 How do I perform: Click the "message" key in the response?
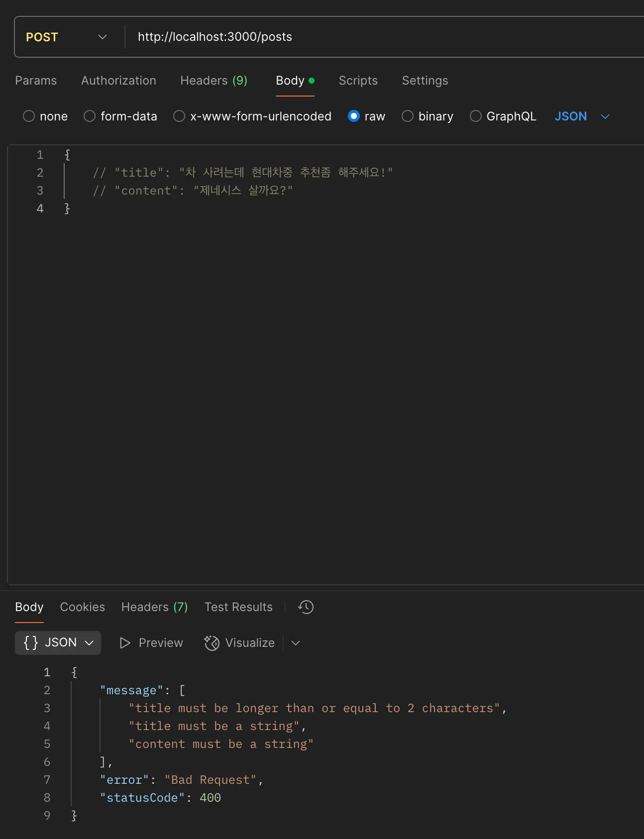pos(131,690)
